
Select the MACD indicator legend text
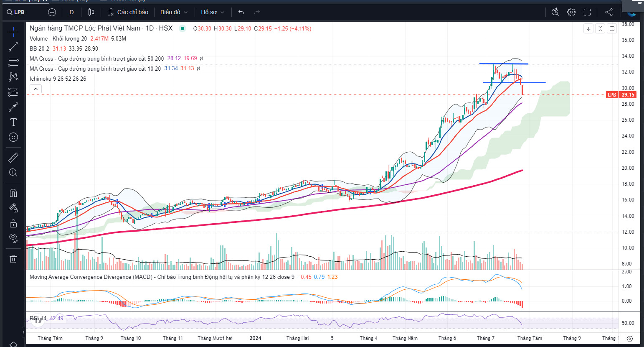click(162, 277)
